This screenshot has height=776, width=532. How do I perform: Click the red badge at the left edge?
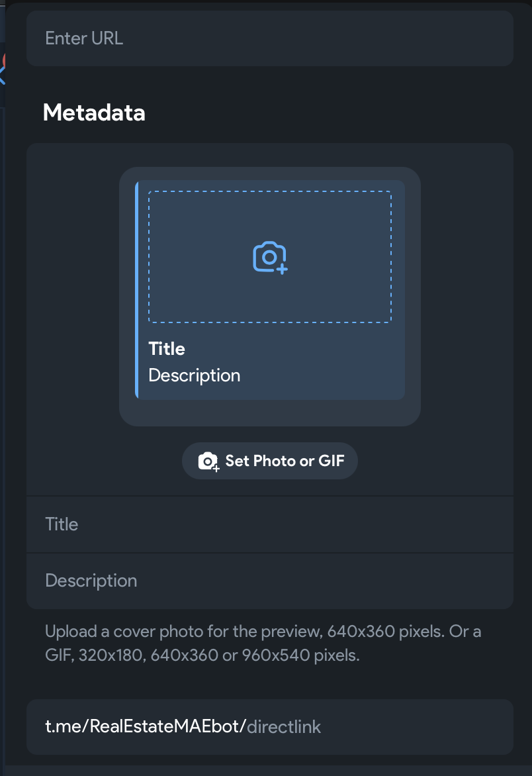pyautogui.click(x=3, y=61)
